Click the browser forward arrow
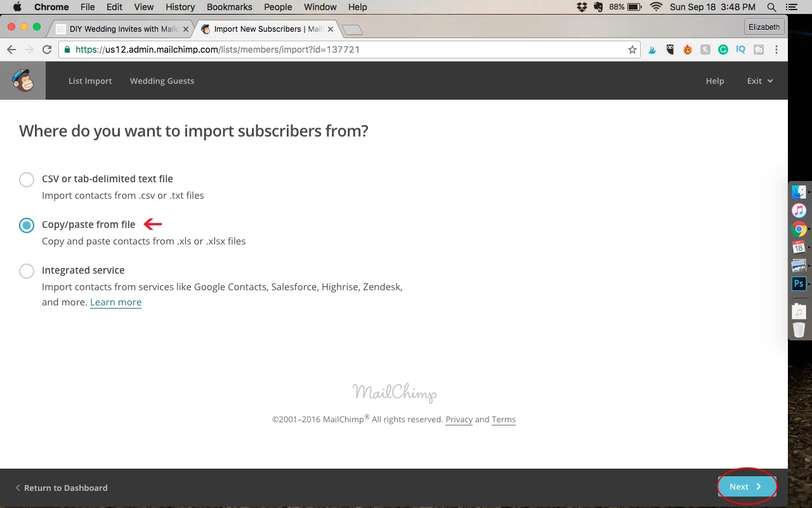This screenshot has width=812, height=508. 29,50
